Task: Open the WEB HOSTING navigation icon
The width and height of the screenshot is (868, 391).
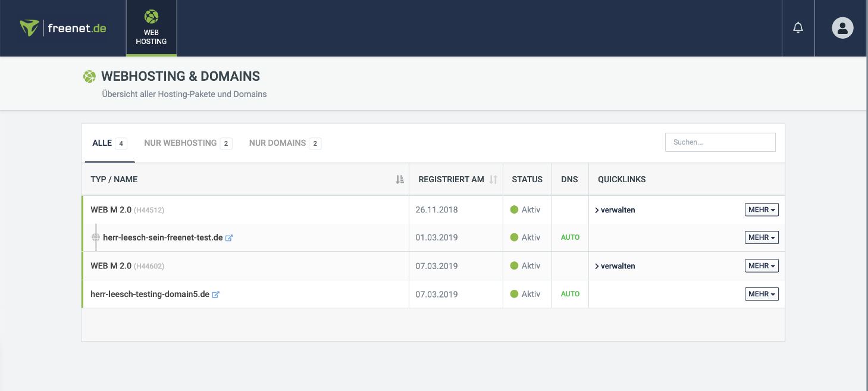Action: 151,27
